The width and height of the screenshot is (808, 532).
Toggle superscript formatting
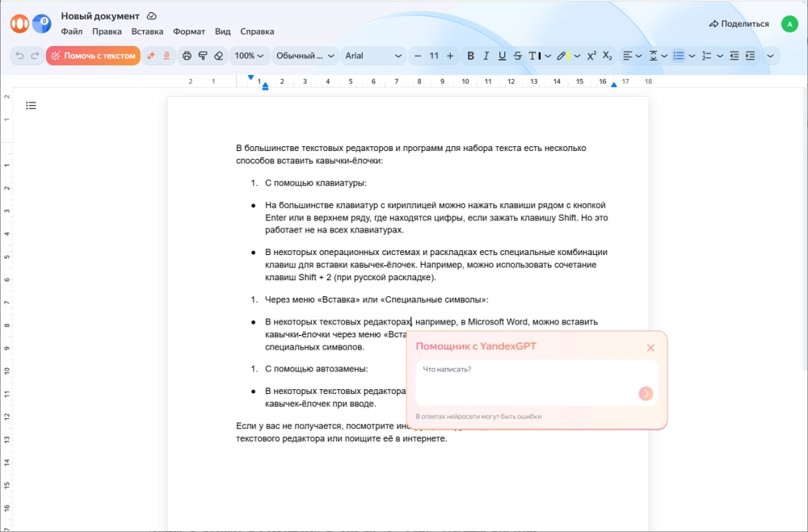point(591,56)
